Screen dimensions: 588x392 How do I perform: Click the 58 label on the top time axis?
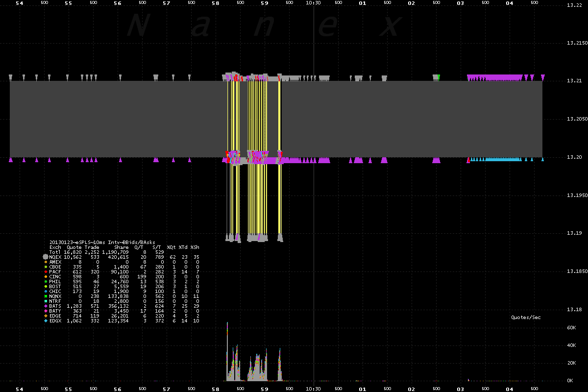[215, 3]
